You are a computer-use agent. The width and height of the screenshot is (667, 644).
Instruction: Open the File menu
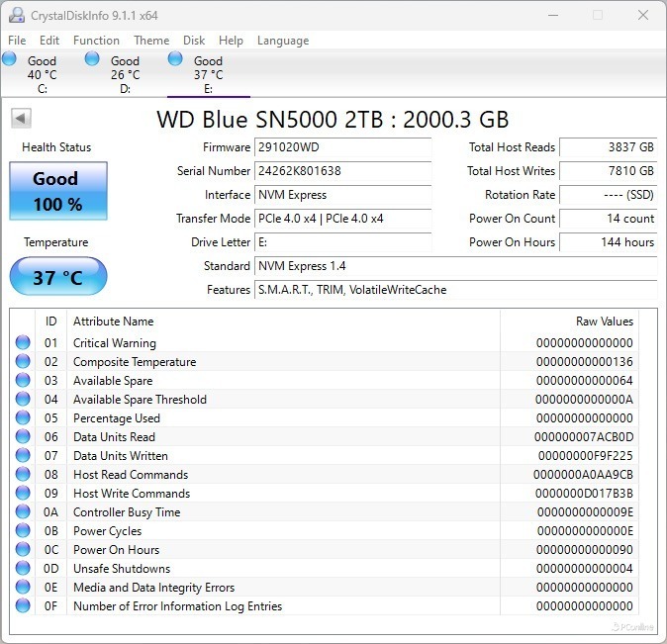[17, 41]
